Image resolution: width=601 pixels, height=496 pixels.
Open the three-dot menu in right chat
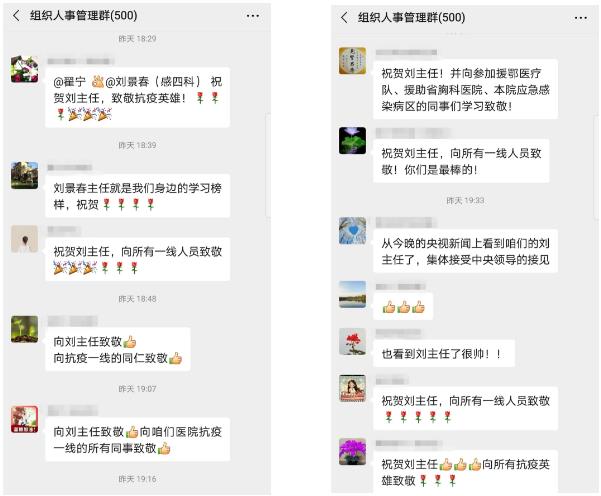581,18
